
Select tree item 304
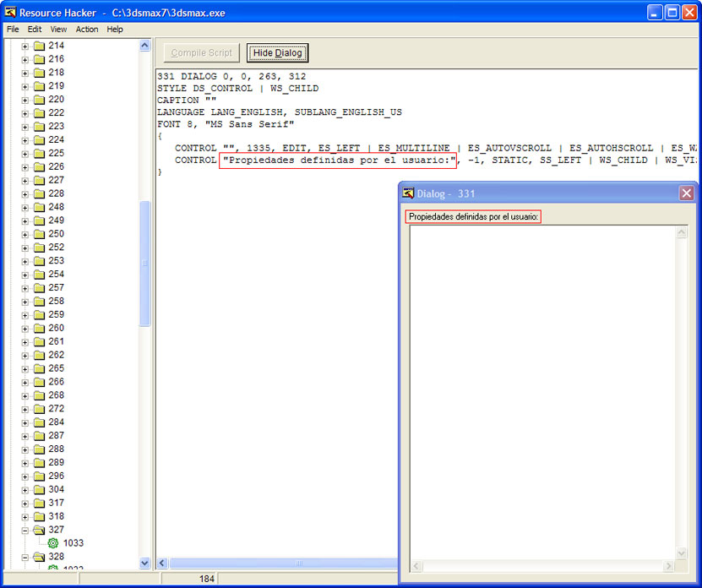click(x=57, y=489)
